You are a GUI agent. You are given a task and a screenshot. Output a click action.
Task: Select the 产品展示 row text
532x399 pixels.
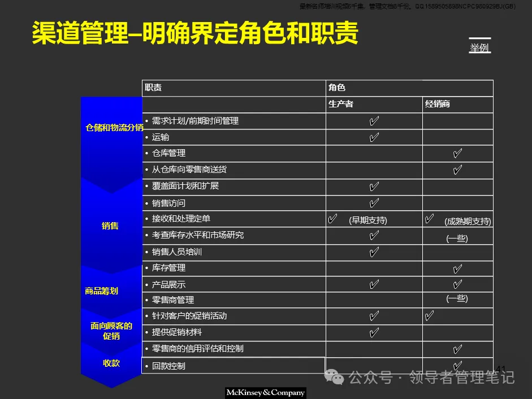pyautogui.click(x=168, y=285)
